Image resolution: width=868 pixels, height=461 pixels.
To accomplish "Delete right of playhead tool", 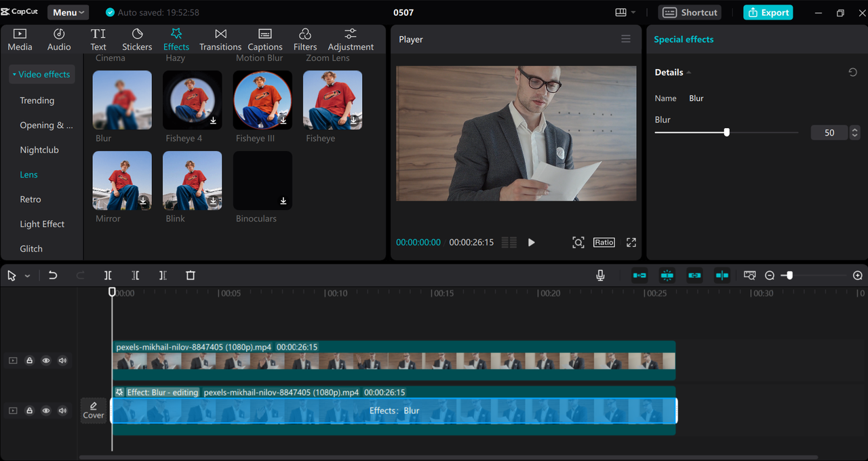I will (163, 275).
